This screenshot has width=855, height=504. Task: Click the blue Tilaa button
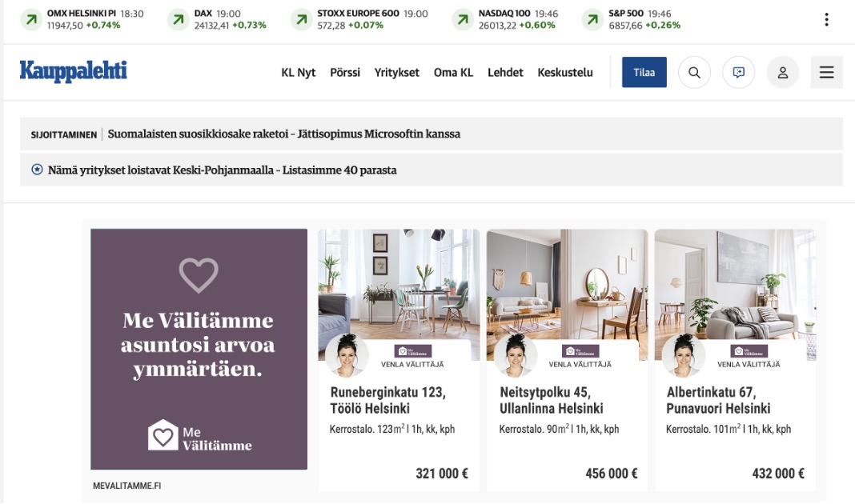tap(644, 72)
